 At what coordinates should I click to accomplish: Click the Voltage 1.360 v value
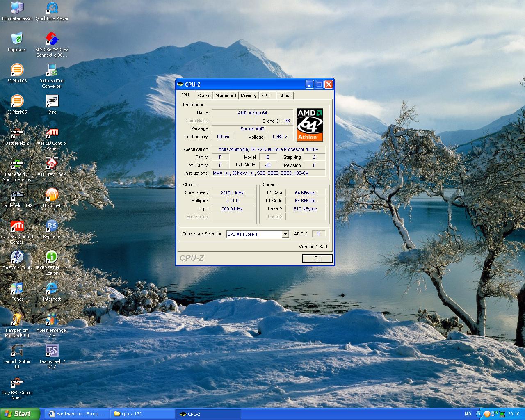click(280, 137)
